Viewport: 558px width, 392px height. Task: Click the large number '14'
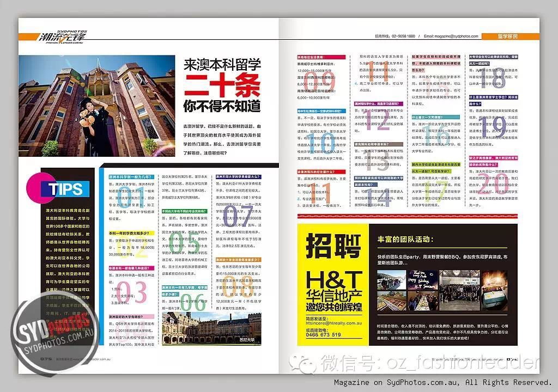pos(379,198)
